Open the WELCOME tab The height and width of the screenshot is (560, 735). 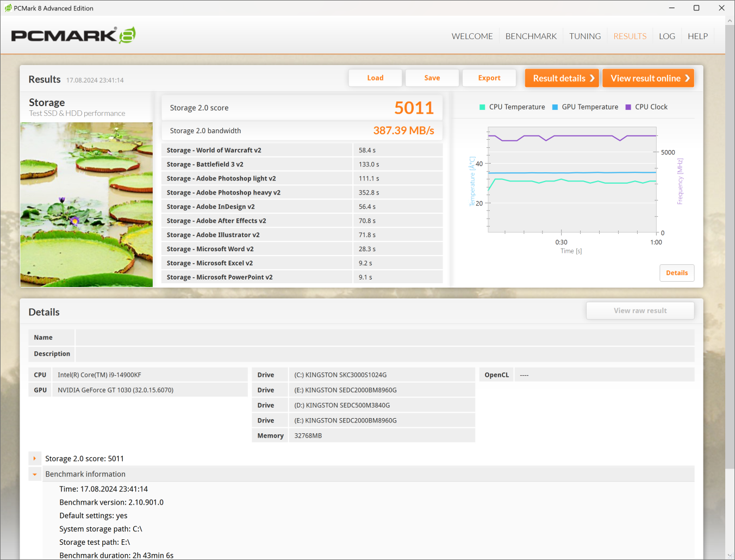472,36
